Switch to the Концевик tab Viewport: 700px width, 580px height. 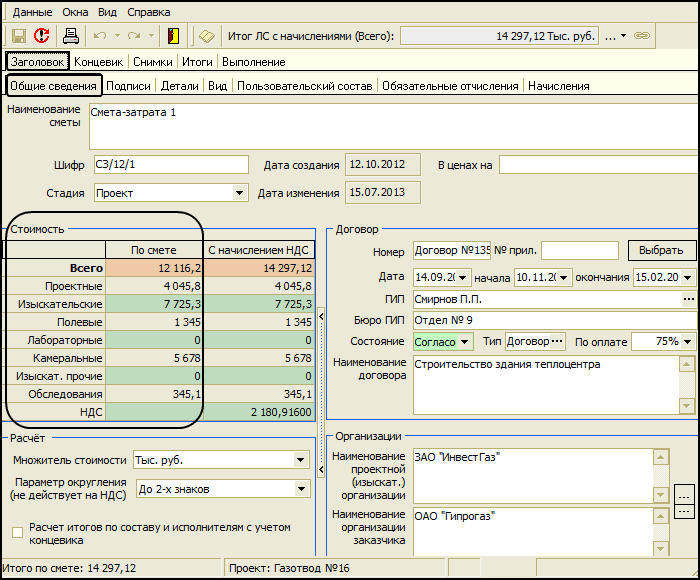(98, 62)
